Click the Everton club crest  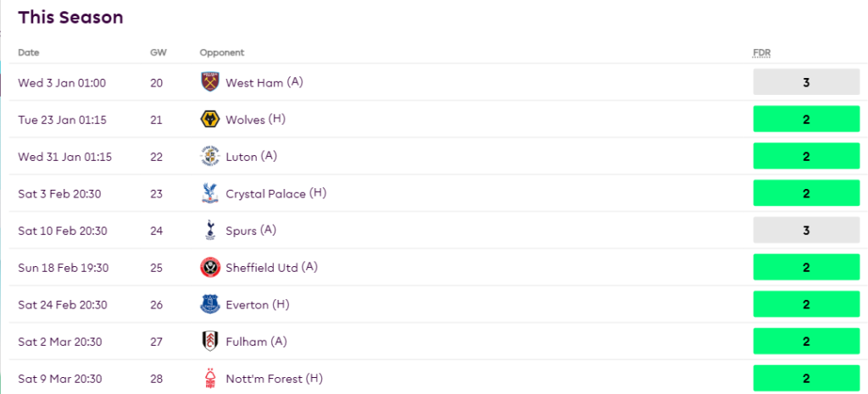[x=209, y=304]
